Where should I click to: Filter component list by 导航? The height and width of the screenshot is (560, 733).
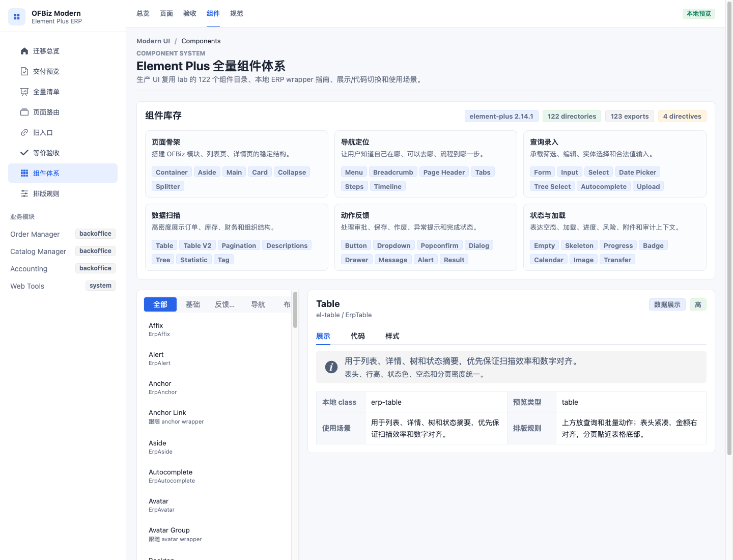click(258, 304)
